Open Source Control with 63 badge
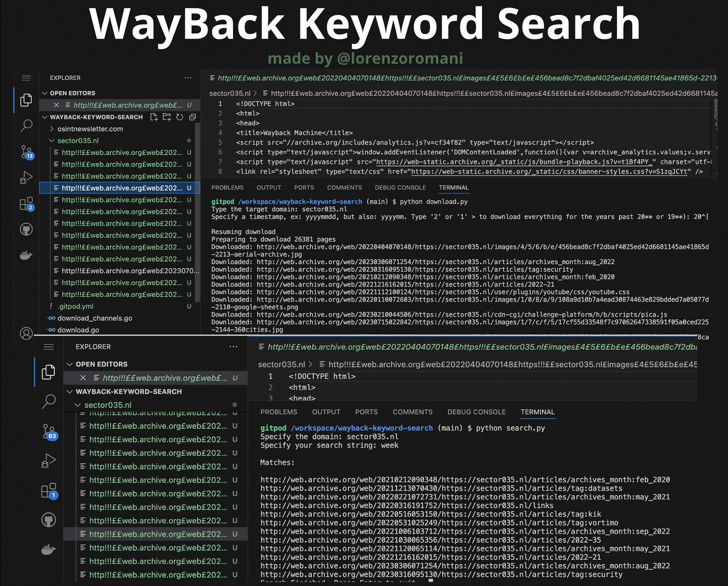This screenshot has height=586, width=728. (49, 432)
